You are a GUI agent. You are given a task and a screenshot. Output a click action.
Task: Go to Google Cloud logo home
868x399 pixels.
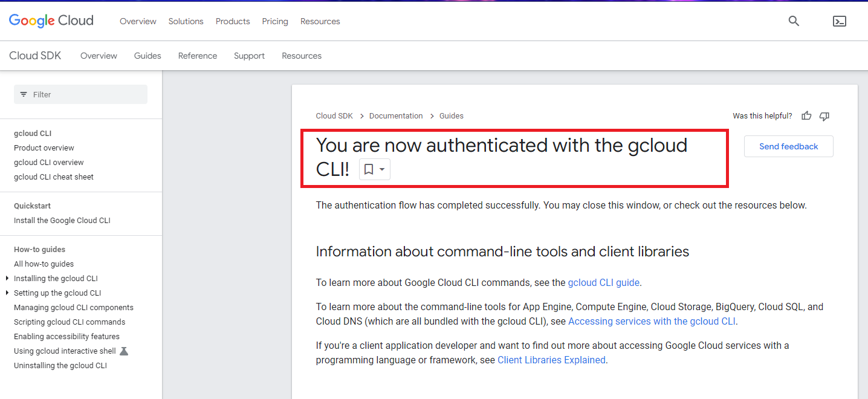tap(51, 21)
